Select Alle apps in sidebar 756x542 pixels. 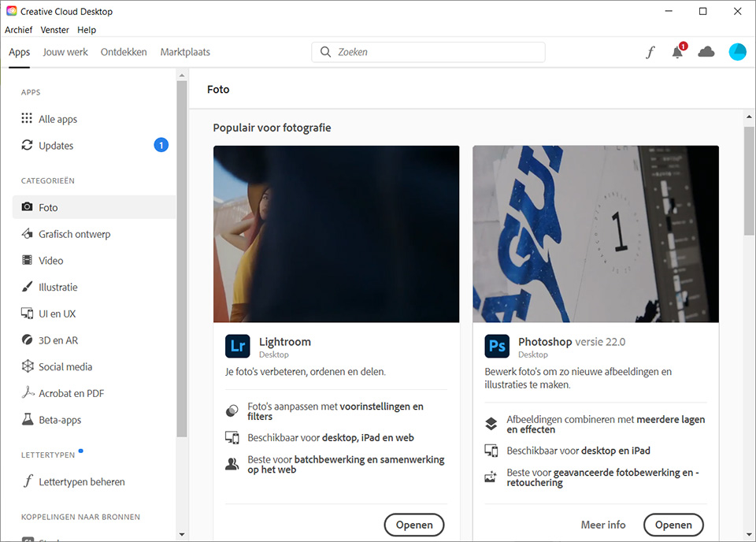tap(94, 119)
